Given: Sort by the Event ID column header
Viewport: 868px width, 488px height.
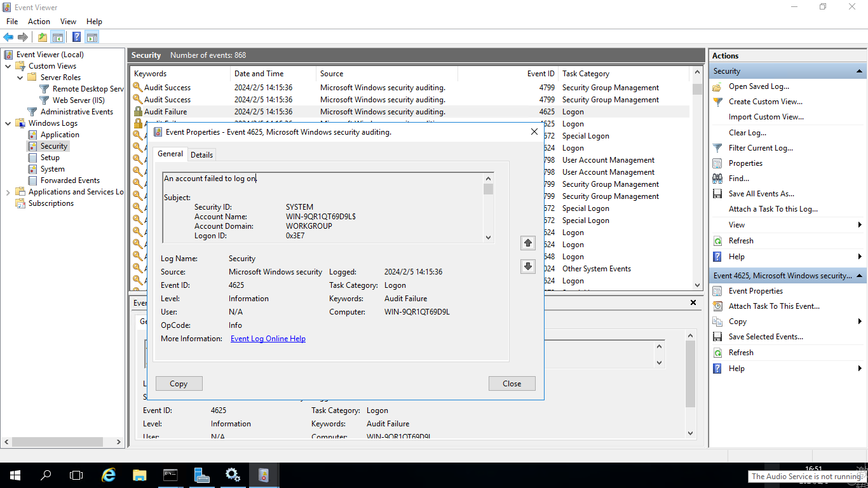Looking at the screenshot, I should click(508, 74).
